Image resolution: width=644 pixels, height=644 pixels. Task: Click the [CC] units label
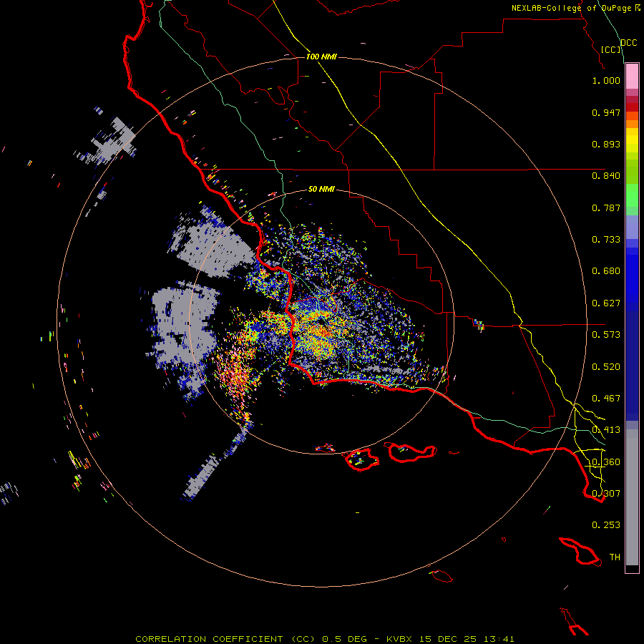pos(611,49)
